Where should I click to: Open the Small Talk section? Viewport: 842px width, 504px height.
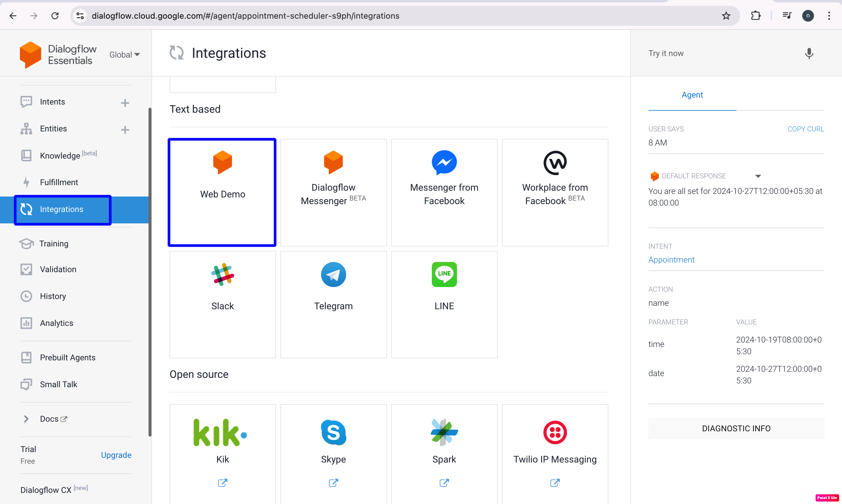pyautogui.click(x=58, y=384)
